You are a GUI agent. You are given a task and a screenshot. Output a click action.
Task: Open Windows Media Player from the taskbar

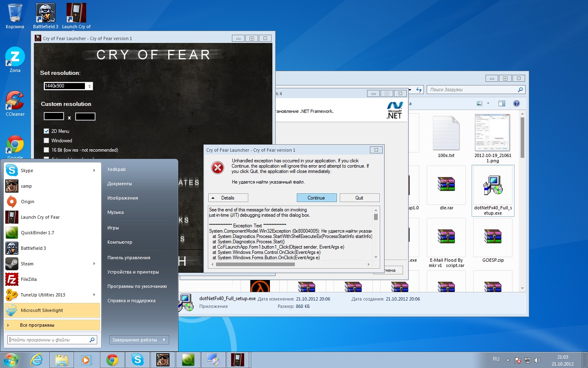86,360
